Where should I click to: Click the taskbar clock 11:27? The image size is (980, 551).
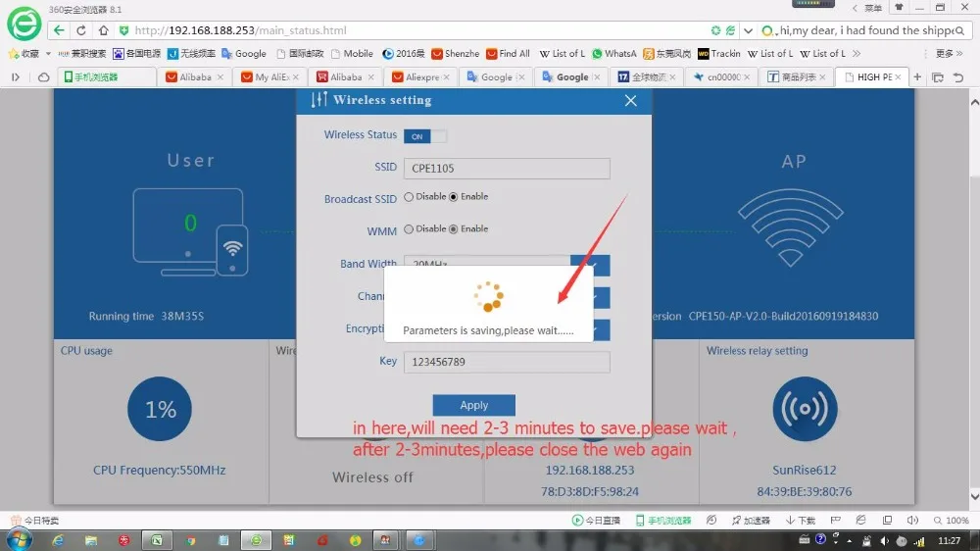point(950,541)
